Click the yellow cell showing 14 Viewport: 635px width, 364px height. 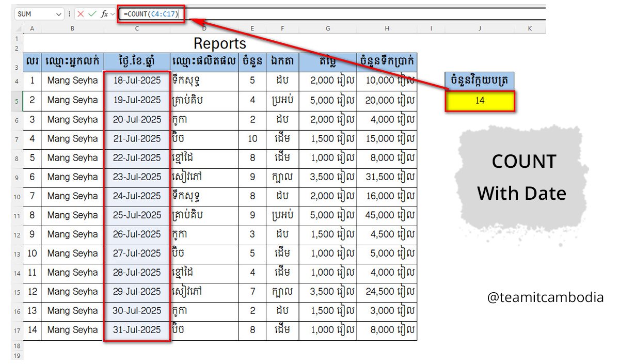click(480, 101)
